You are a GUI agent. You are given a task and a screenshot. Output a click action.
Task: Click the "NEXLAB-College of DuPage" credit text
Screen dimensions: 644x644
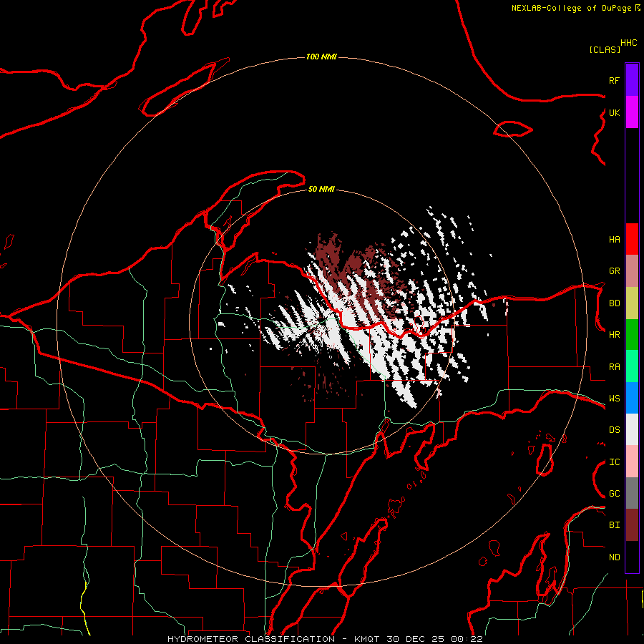(x=571, y=8)
